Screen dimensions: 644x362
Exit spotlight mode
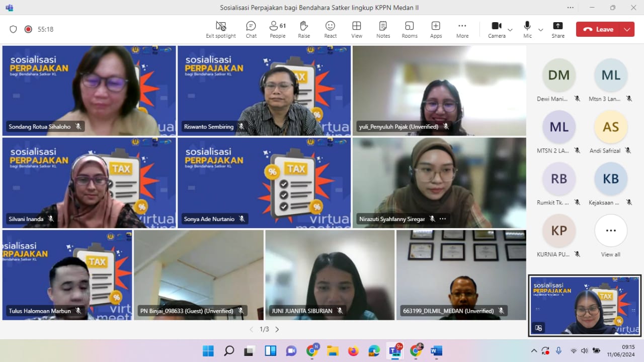(221, 29)
